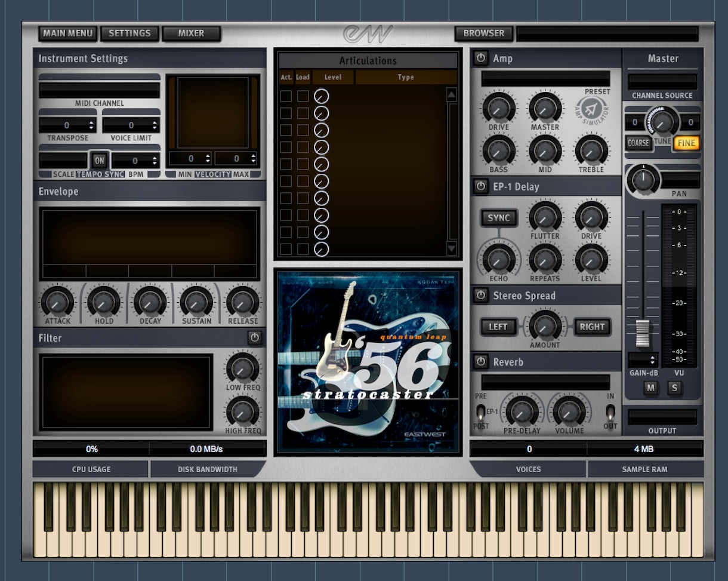
Task: Click the Amp Drive knob
Action: [x=499, y=108]
